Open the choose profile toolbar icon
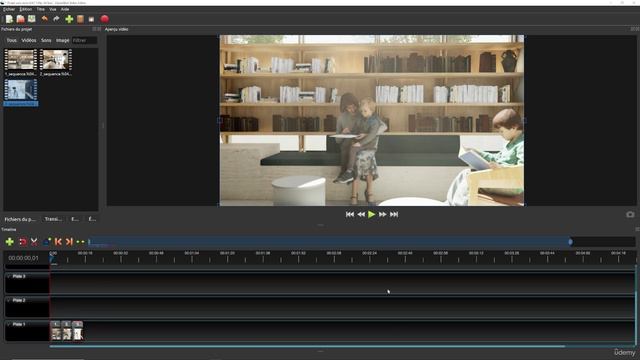Viewport: 640px width, 360px height. [80, 19]
